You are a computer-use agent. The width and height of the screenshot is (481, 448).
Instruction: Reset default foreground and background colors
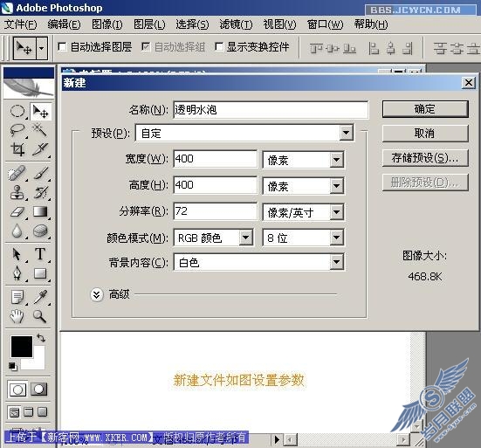coord(13,367)
